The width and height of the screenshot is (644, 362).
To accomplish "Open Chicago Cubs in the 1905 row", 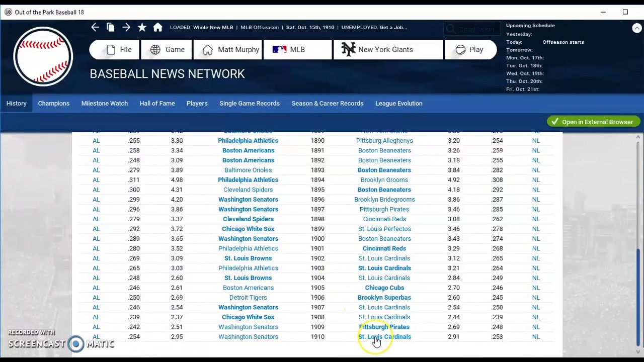I will [384, 288].
